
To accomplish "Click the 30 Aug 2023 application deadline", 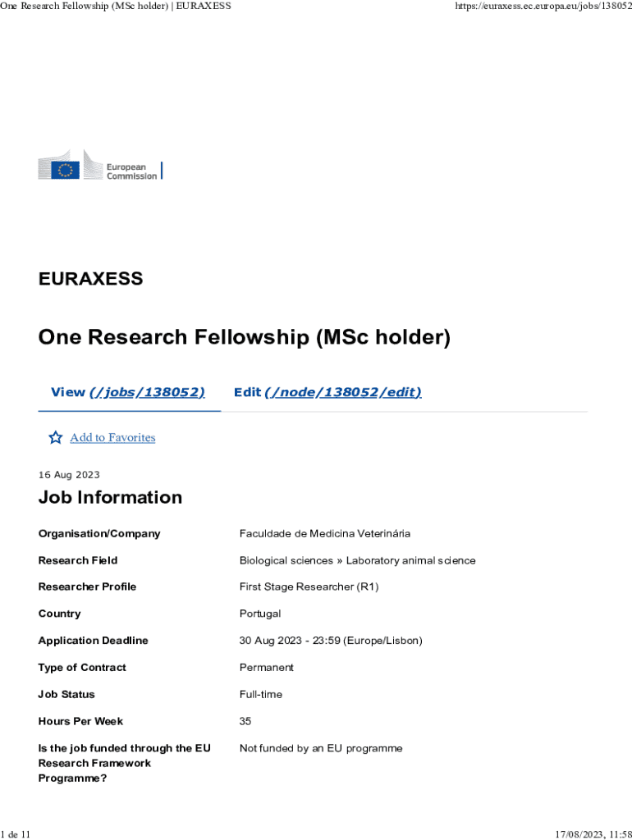I will point(330,641).
